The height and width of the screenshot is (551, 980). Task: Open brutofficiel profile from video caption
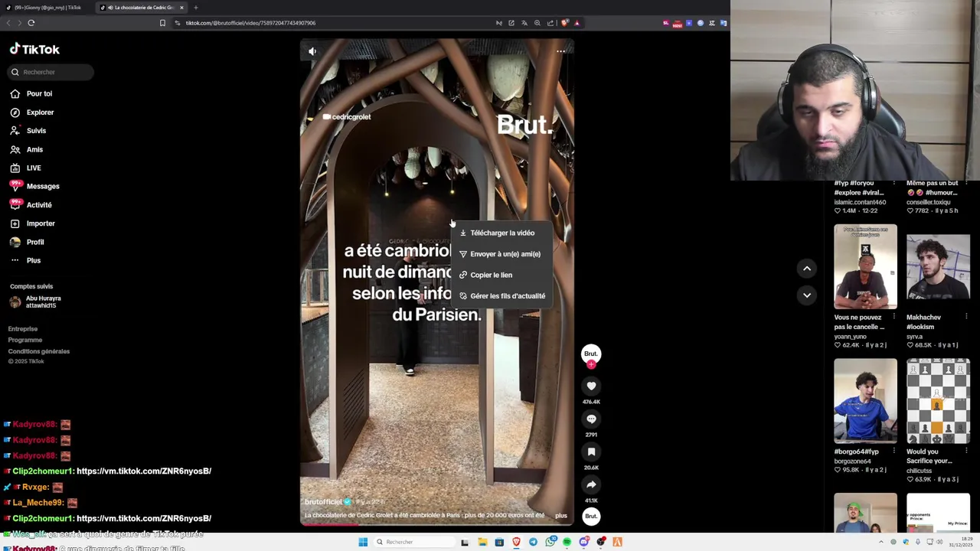click(323, 502)
